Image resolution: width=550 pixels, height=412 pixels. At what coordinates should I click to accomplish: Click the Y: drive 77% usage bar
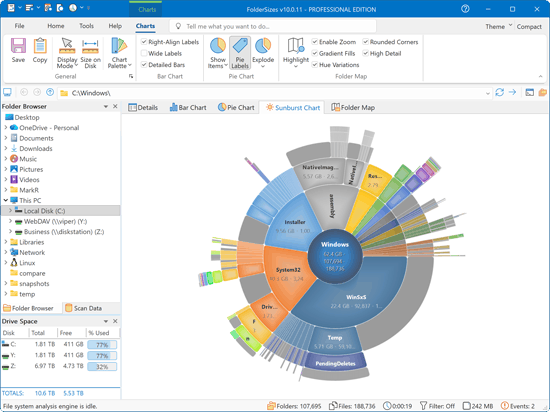(x=102, y=356)
